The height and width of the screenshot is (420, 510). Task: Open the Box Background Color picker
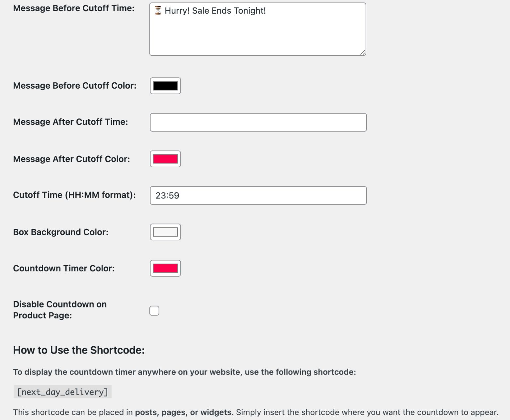[x=165, y=232]
